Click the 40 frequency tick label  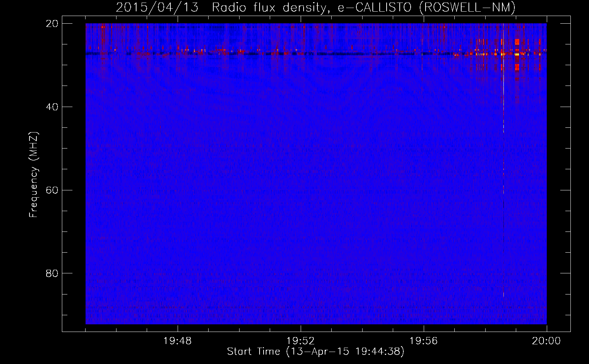pos(52,107)
